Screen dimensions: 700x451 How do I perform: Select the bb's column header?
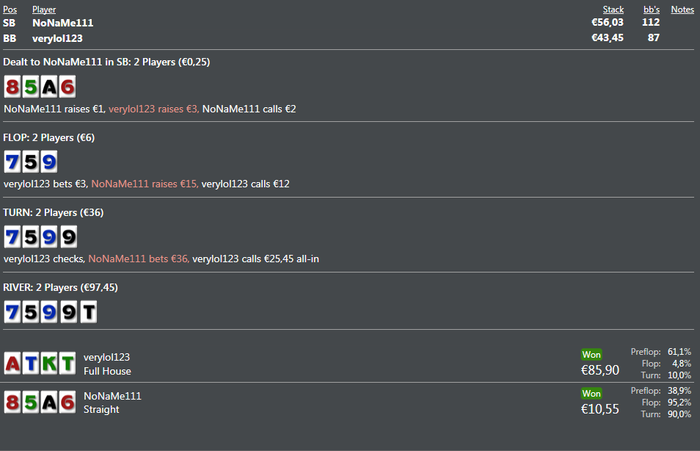[x=650, y=9]
